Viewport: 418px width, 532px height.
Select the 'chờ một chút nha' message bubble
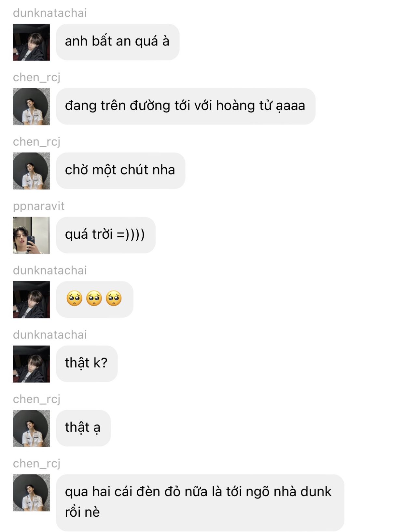point(120,171)
